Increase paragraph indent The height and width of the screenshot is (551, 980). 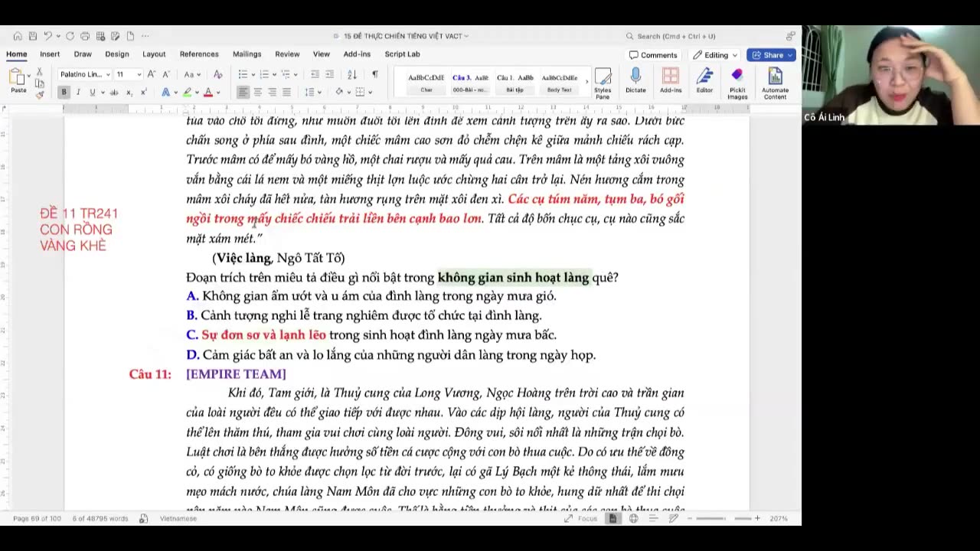coord(329,74)
